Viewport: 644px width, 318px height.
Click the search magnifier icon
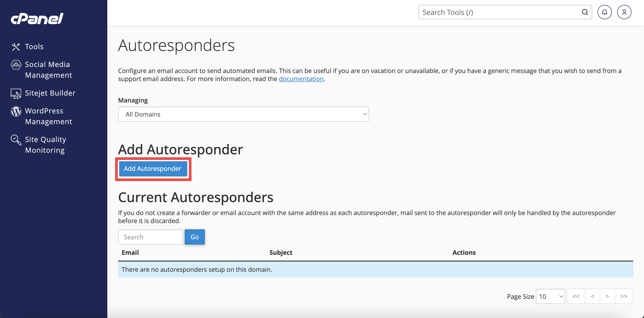click(x=585, y=12)
